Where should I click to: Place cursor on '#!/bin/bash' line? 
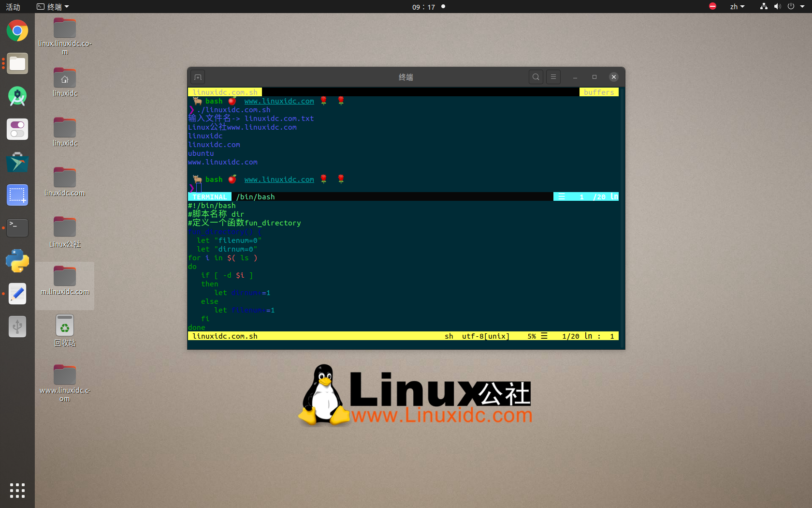(212, 206)
